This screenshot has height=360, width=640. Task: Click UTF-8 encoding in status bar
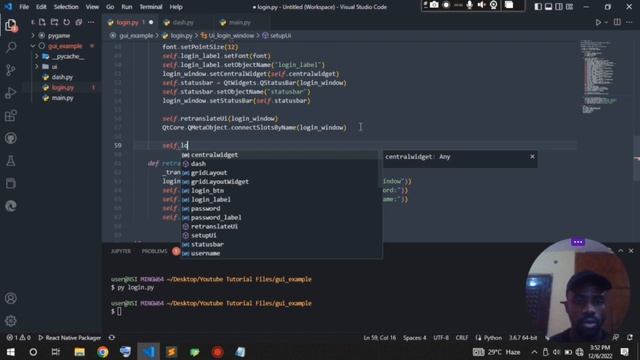click(x=441, y=338)
